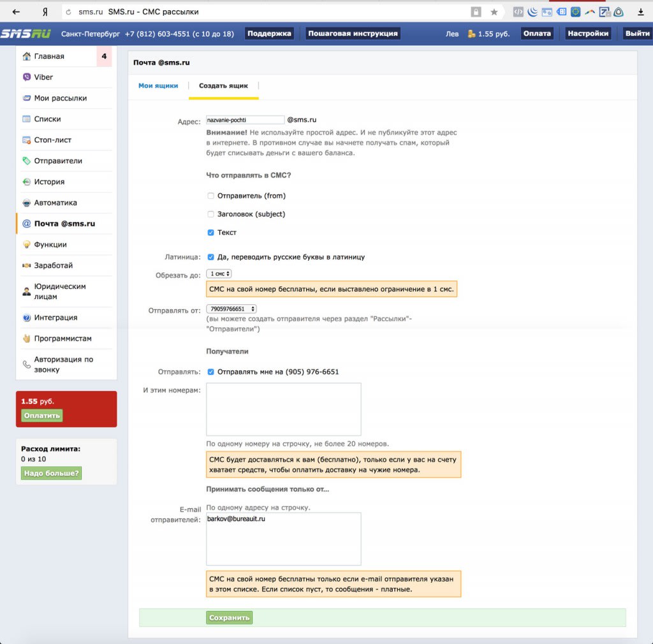Click the SMS.RU logo

(26, 34)
